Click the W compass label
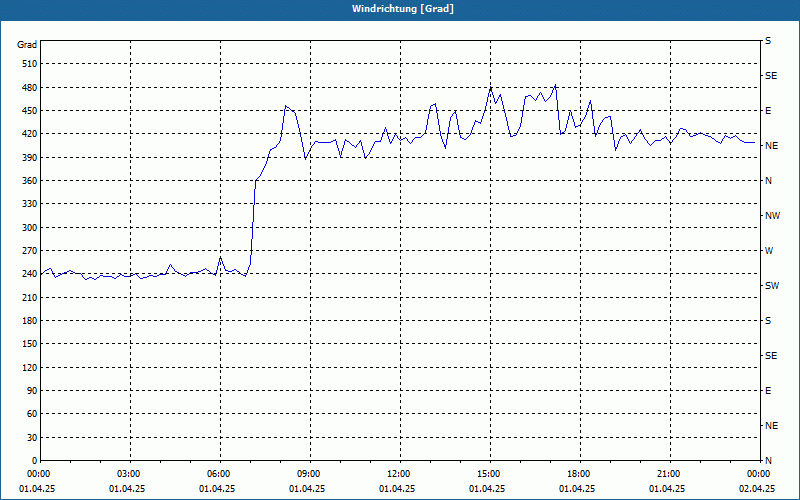Image resolution: width=800 pixels, height=500 pixels. [769, 251]
